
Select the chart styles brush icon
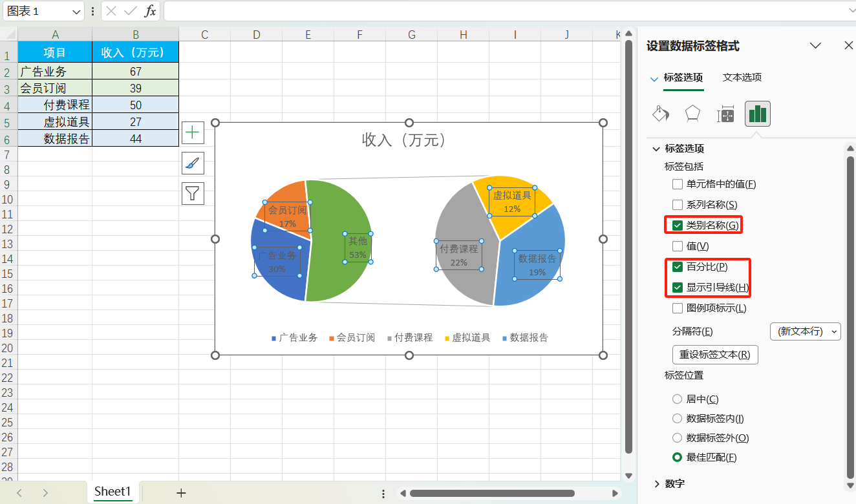[192, 163]
